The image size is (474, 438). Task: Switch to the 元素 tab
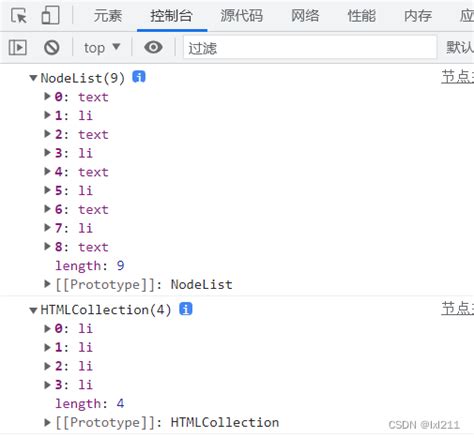pyautogui.click(x=108, y=16)
